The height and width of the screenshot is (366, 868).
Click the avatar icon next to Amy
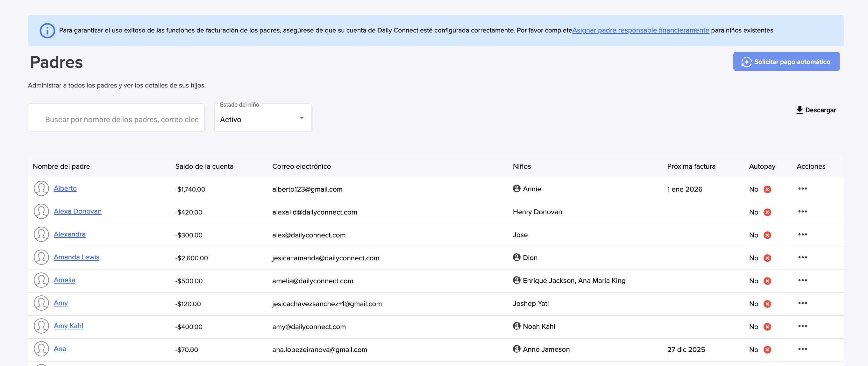click(x=41, y=303)
